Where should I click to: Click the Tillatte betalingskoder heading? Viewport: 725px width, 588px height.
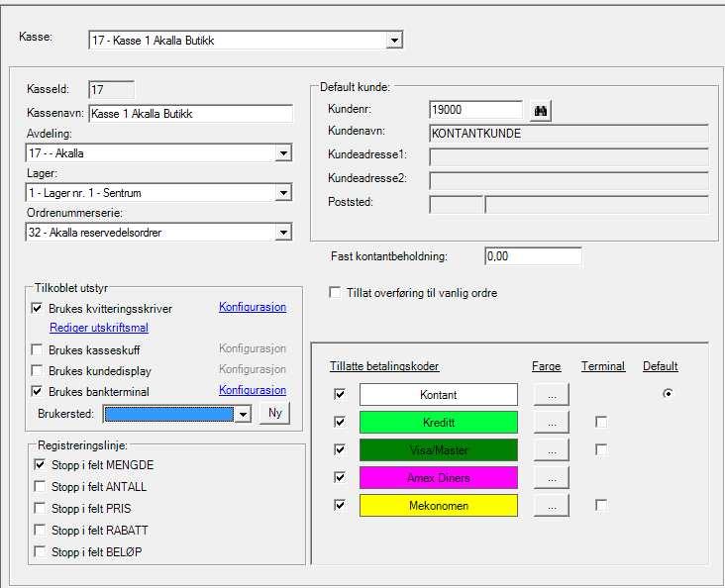click(x=384, y=366)
